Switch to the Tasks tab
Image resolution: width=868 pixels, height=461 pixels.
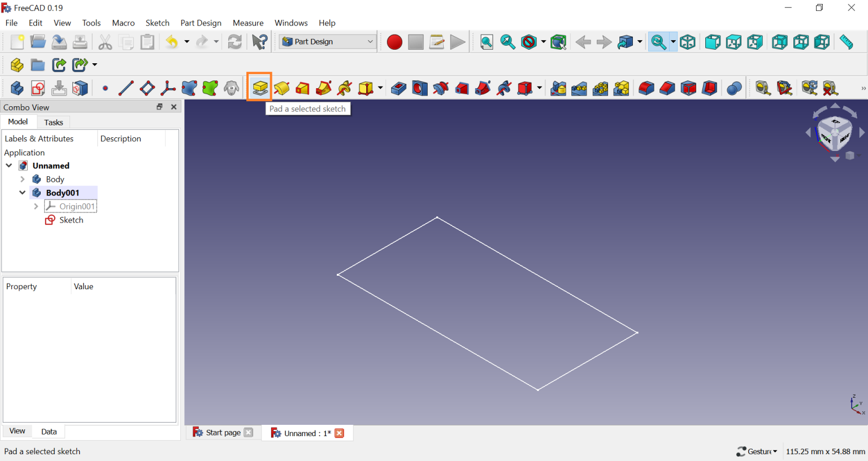[x=54, y=122]
